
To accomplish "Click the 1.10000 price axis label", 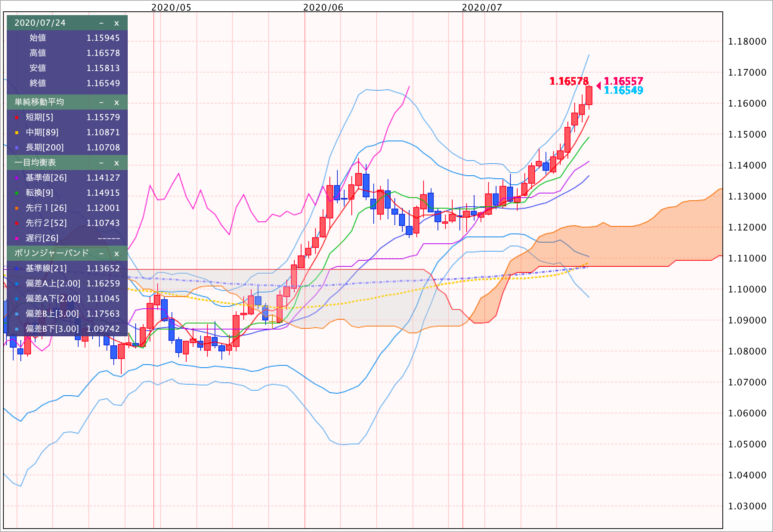I will pos(747,289).
